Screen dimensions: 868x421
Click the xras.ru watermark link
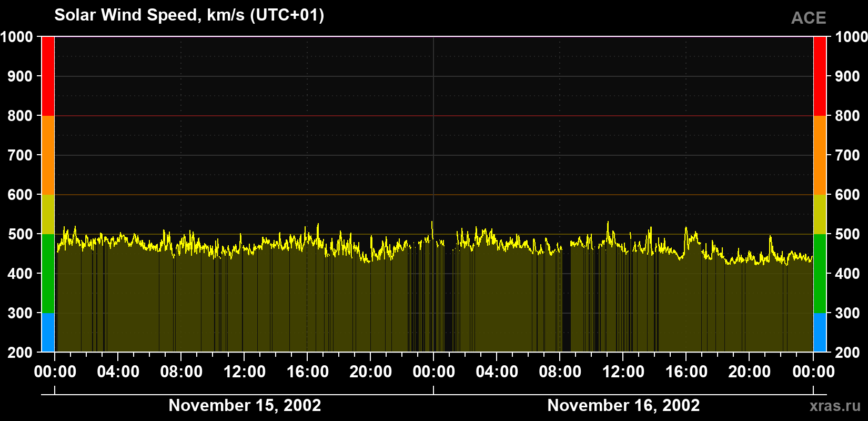835,406
